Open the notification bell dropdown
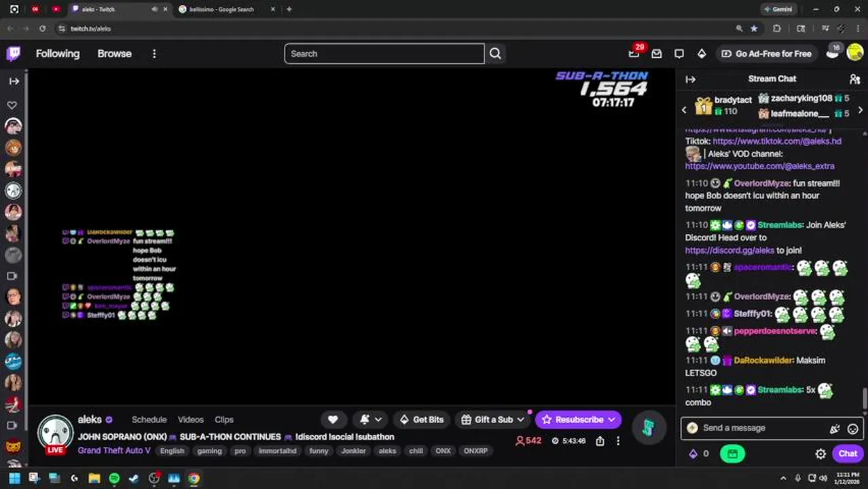 [x=371, y=420]
